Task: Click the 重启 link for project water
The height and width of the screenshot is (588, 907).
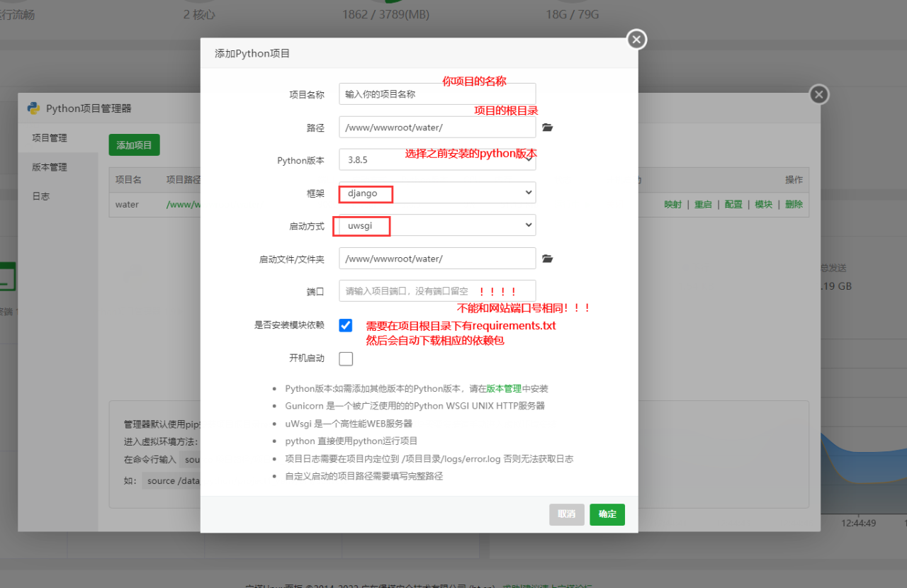Action: pos(703,204)
